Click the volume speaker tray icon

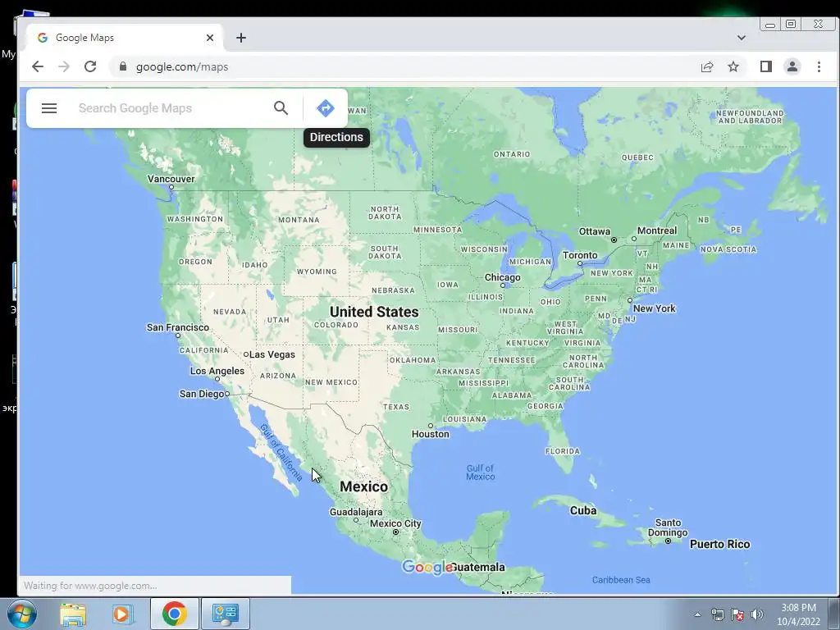[x=757, y=614]
